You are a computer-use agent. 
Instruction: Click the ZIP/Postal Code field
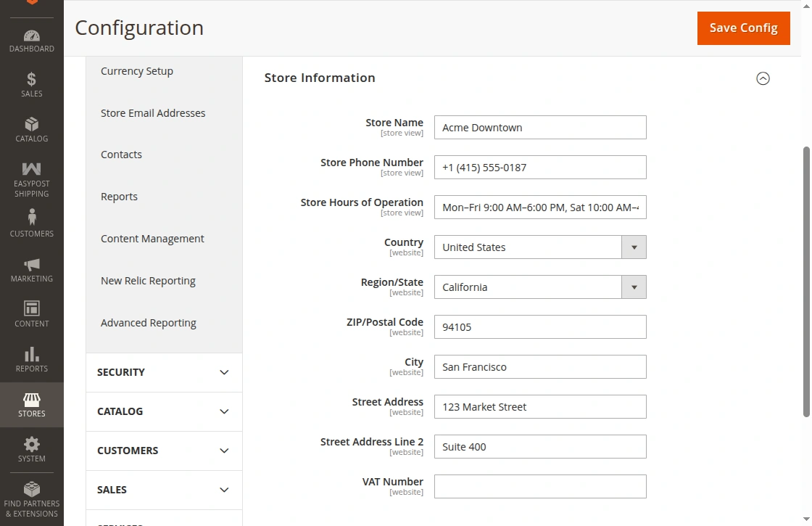click(x=540, y=327)
